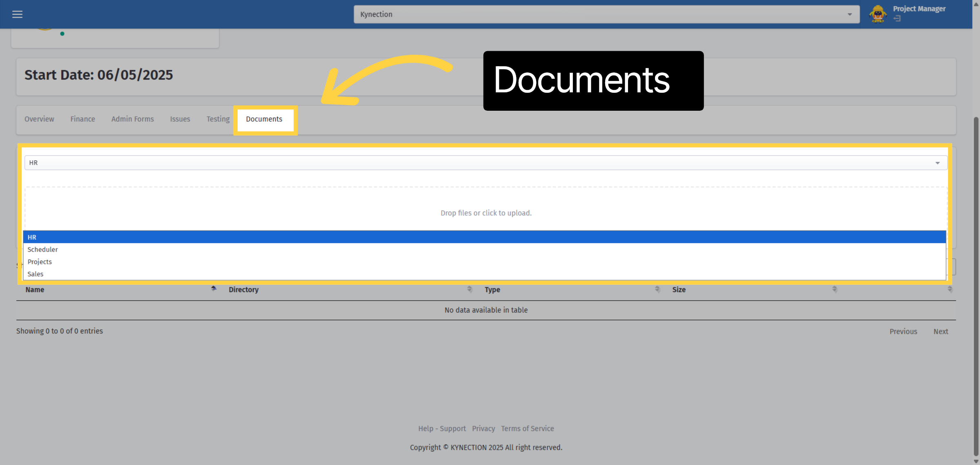
Task: Open the Help - Support link
Action: point(442,428)
